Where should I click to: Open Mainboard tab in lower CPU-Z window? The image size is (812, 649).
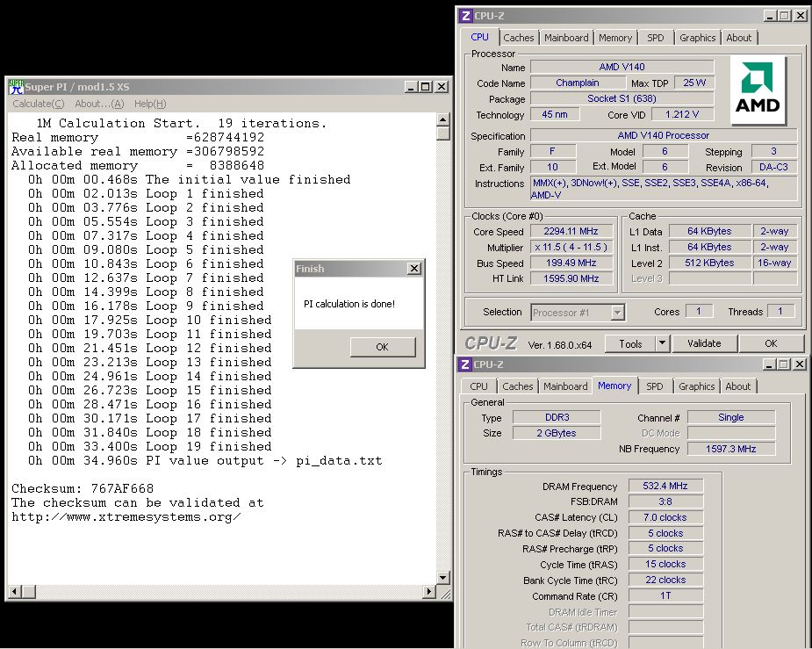(x=565, y=386)
